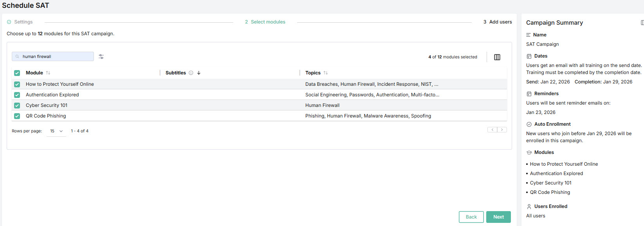The image size is (644, 226).
Task: Toggle the select-all modules checkbox
Action: [17, 73]
